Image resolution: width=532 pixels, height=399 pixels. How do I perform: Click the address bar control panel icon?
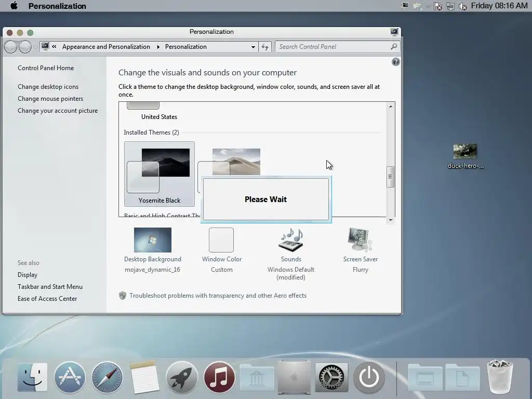[45, 46]
